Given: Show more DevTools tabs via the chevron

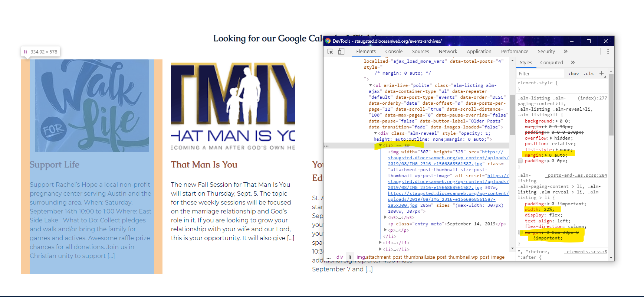Looking at the screenshot, I should (x=565, y=52).
